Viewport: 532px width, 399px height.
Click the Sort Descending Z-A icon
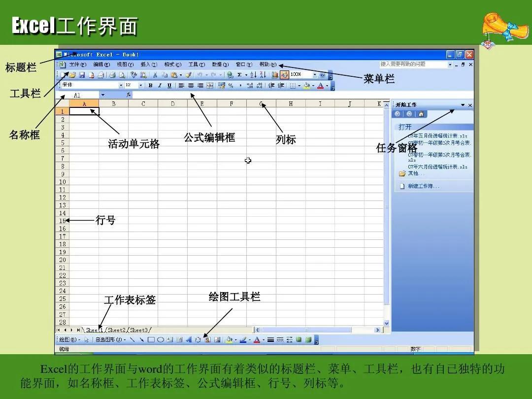coord(263,75)
